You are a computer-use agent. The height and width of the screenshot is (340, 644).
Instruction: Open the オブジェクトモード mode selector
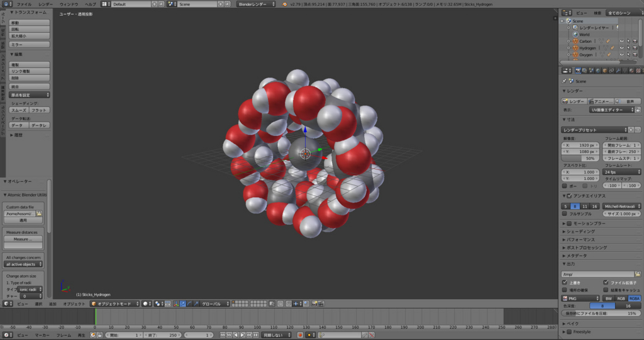(x=116, y=304)
